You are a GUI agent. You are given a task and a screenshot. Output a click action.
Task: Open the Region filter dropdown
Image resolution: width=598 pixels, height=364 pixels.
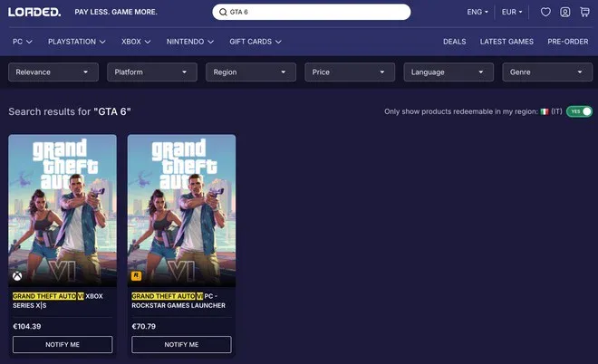(x=251, y=72)
